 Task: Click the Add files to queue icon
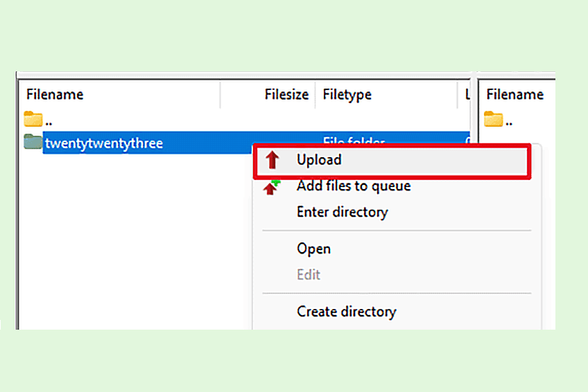(x=273, y=186)
